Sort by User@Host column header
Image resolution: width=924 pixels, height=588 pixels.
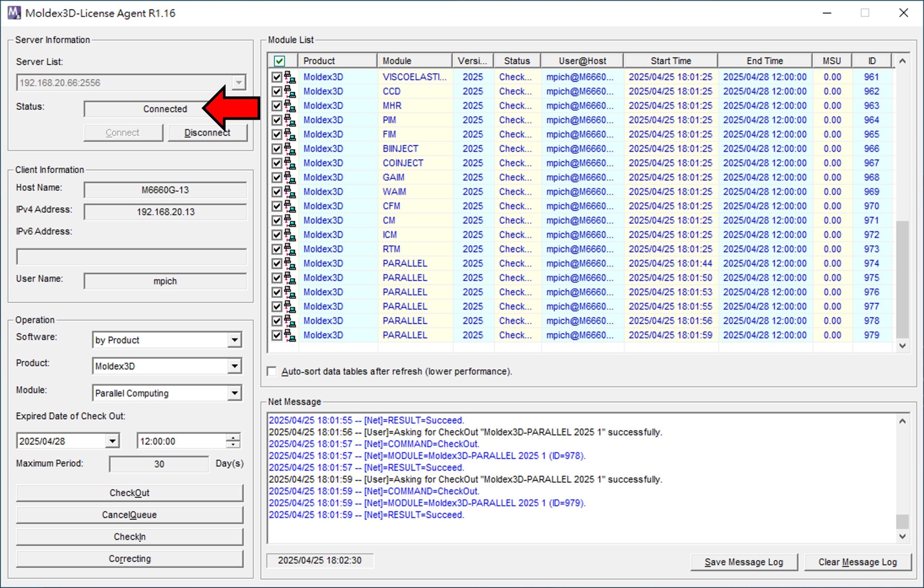click(582, 61)
